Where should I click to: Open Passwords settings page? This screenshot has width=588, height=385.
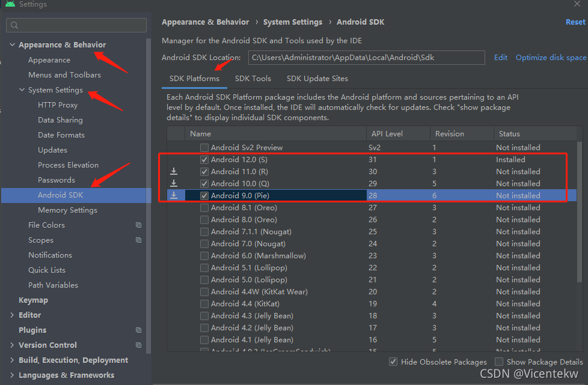(57, 180)
